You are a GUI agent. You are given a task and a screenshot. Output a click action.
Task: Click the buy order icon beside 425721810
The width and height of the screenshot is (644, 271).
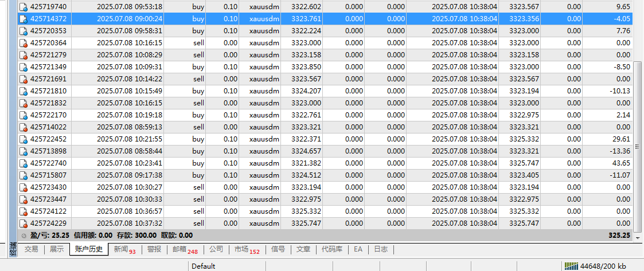24,91
